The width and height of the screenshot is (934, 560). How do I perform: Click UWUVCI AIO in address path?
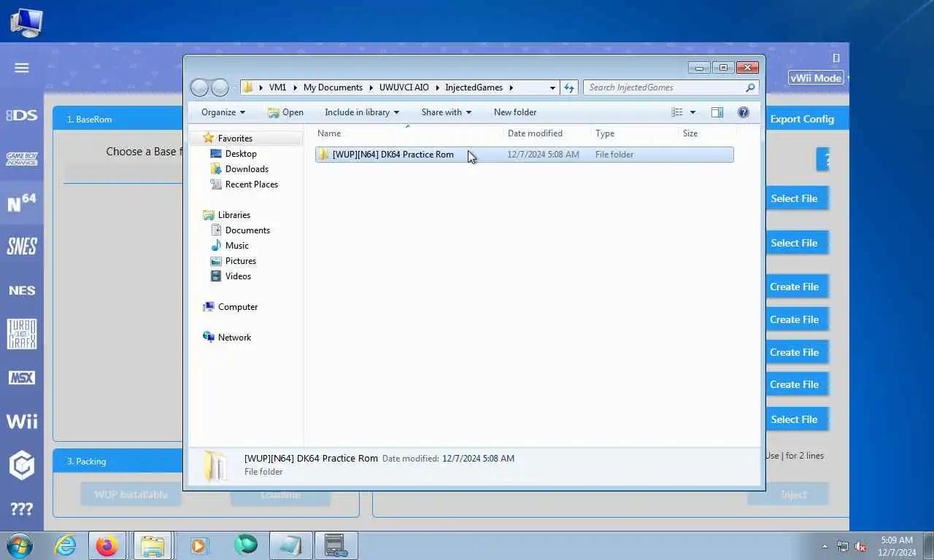(x=404, y=87)
